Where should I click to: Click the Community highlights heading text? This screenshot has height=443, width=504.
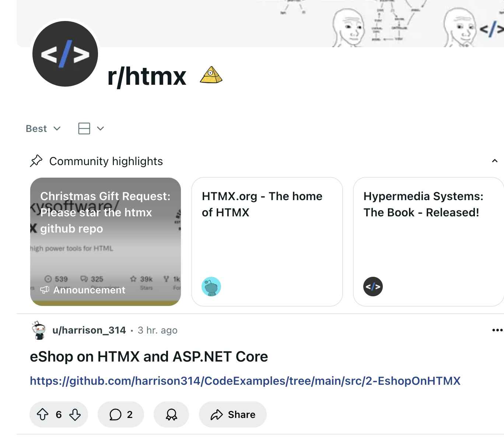click(x=106, y=161)
